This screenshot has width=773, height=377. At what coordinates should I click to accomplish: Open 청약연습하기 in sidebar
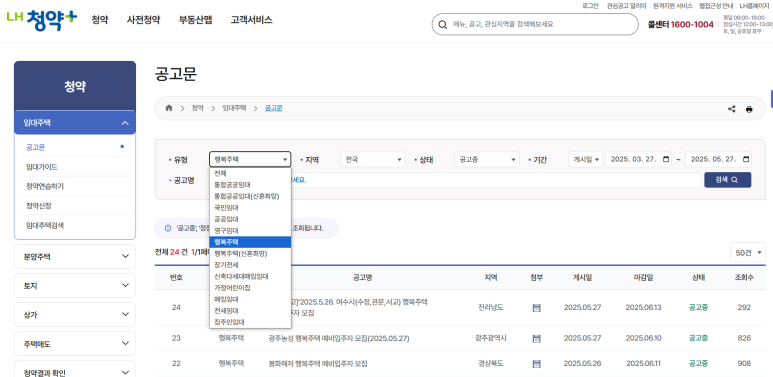[44, 186]
